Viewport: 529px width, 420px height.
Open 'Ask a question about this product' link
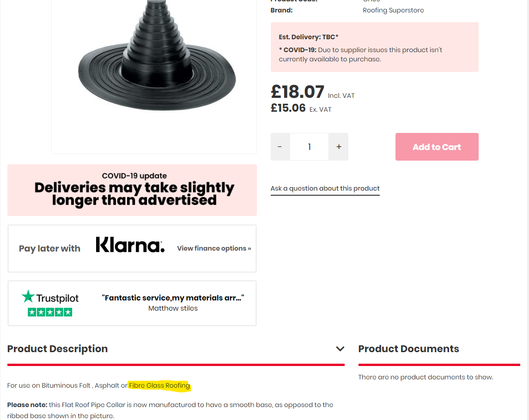[x=325, y=188]
